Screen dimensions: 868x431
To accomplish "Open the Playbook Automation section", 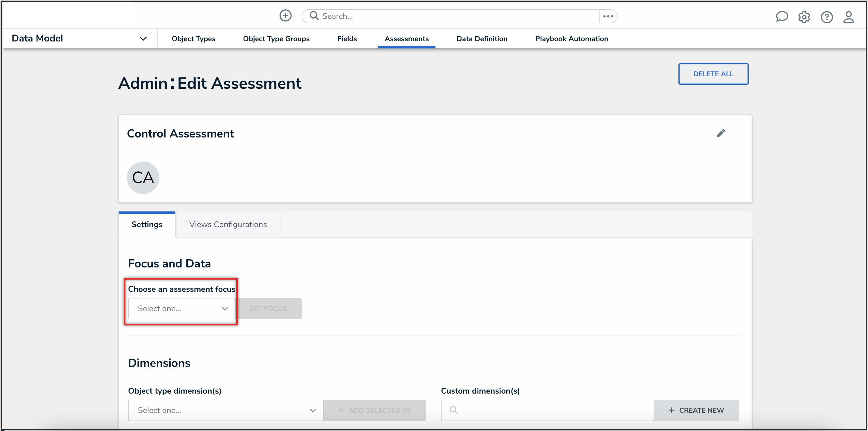I will pos(572,38).
